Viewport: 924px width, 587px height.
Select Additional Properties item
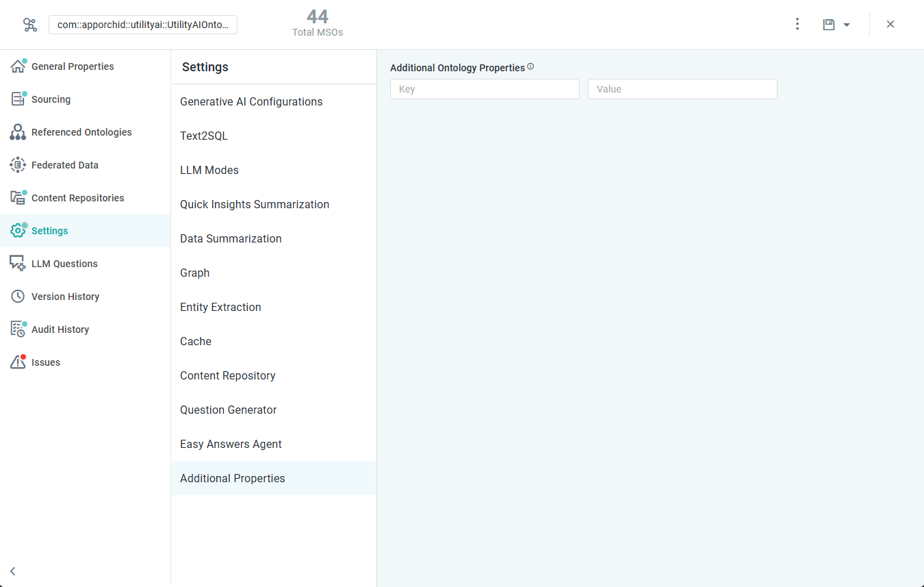274,478
